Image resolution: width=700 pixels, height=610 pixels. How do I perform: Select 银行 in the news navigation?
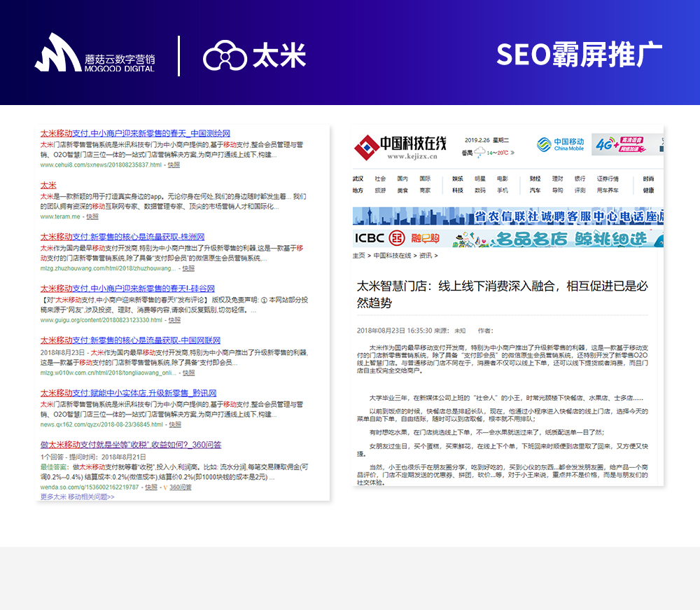pos(580,179)
